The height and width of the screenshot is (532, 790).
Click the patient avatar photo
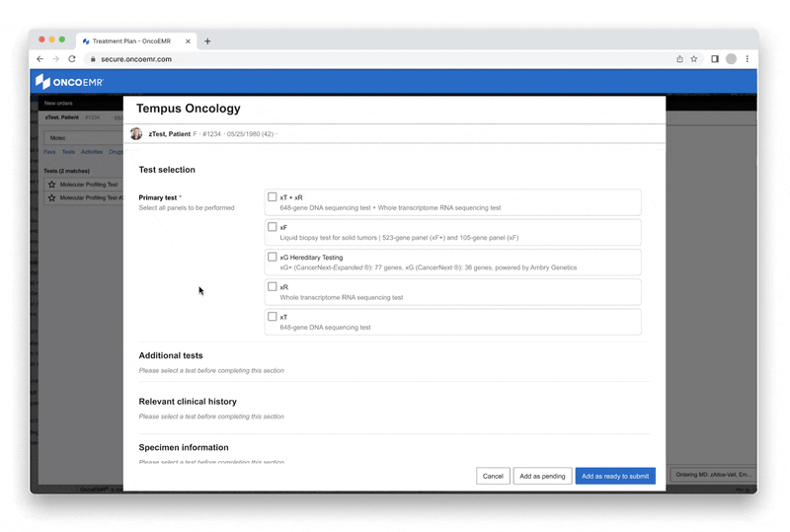point(136,133)
